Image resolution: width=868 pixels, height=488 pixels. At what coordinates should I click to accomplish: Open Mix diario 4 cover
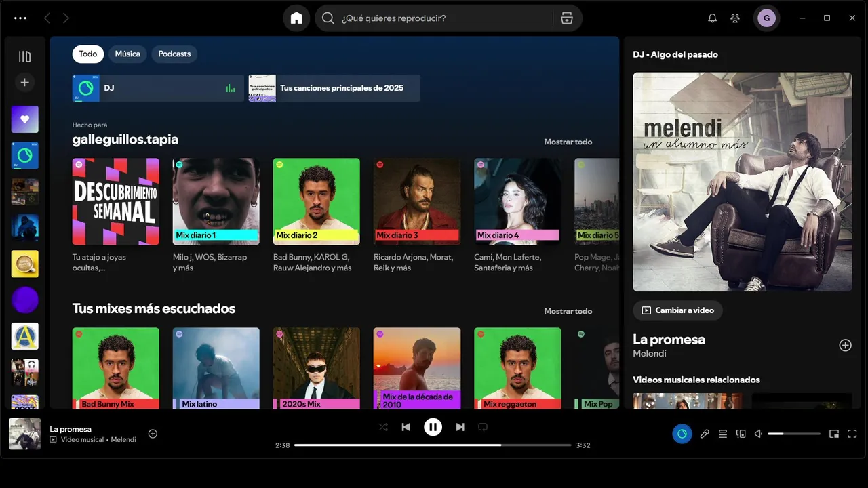(x=517, y=201)
